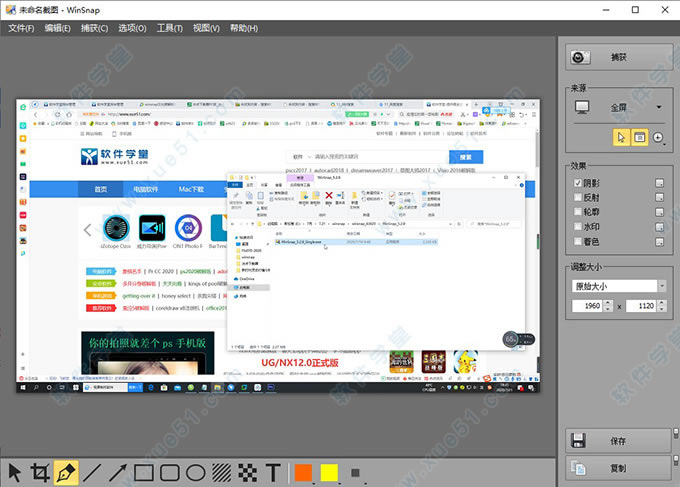Screen dimensions: 680x487
Task: Click the copy documents icon
Action: click(x=579, y=467)
